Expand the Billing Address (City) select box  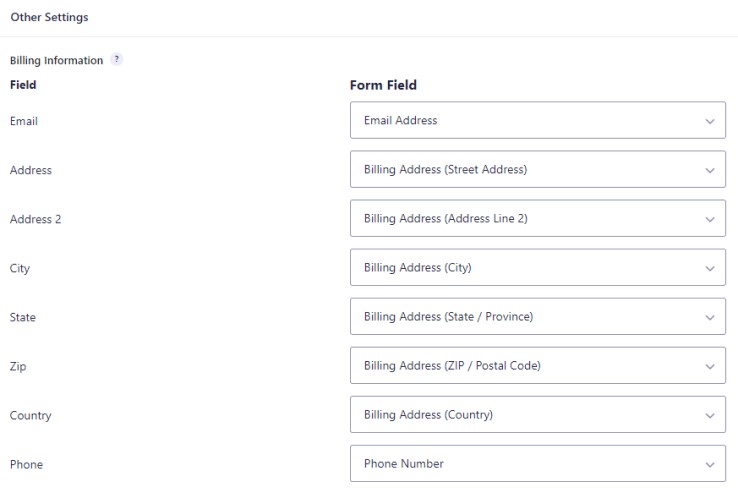pos(537,267)
